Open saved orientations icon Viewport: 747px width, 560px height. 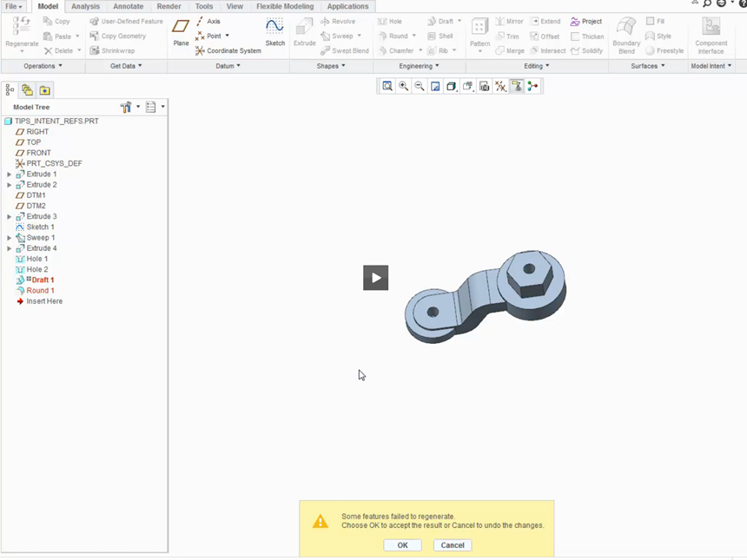pos(468,86)
